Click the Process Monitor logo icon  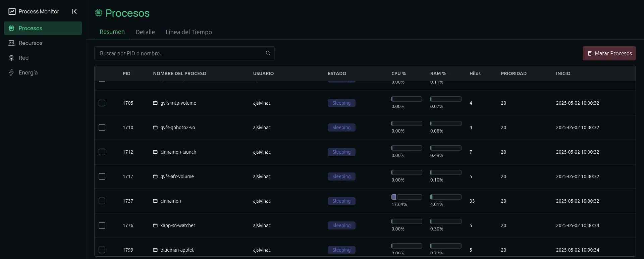[12, 11]
